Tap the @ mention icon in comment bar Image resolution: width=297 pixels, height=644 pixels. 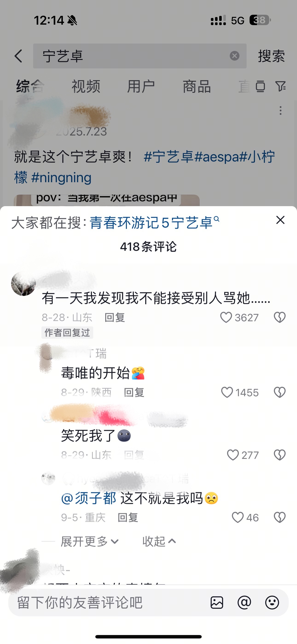tap(244, 603)
